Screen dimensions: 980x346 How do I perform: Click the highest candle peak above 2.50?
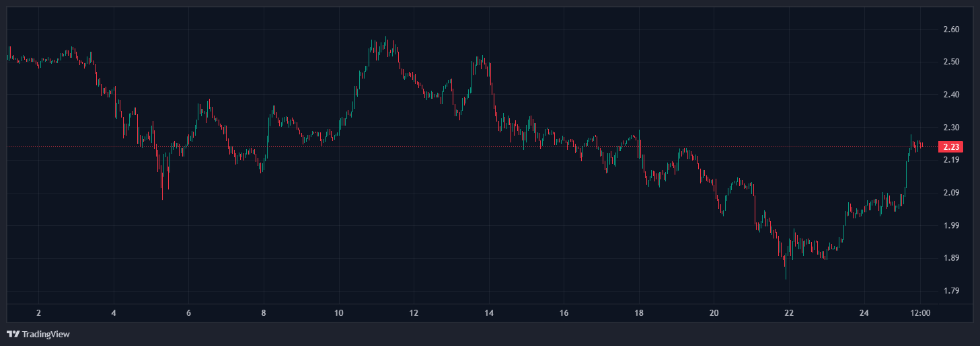tap(386, 39)
